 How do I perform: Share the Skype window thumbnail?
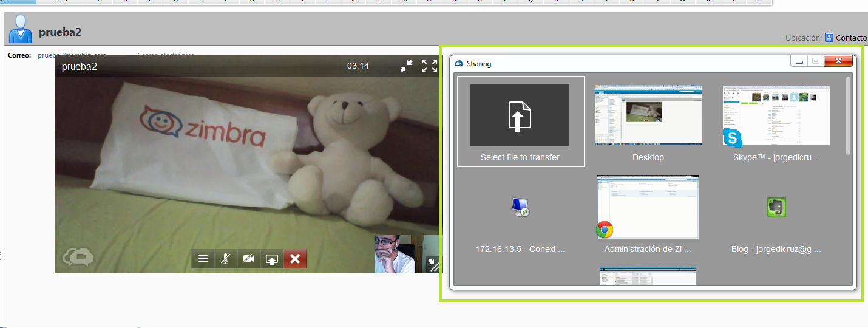(x=776, y=115)
